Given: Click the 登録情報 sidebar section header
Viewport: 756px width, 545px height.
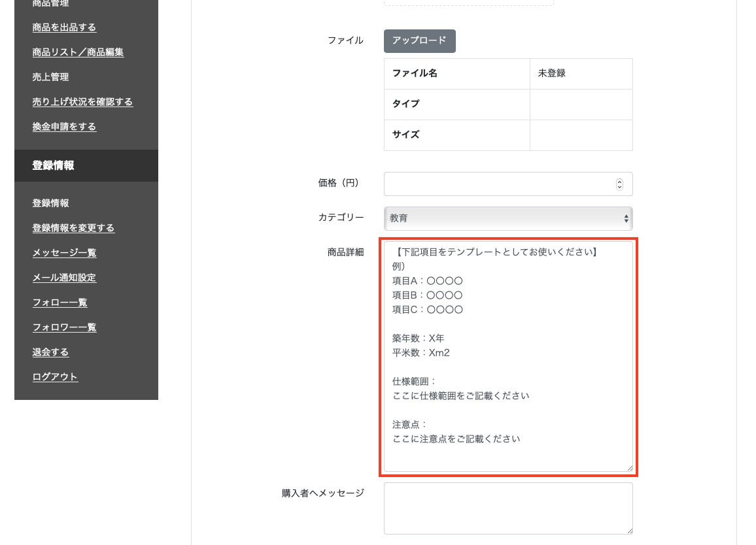Looking at the screenshot, I should 53,165.
